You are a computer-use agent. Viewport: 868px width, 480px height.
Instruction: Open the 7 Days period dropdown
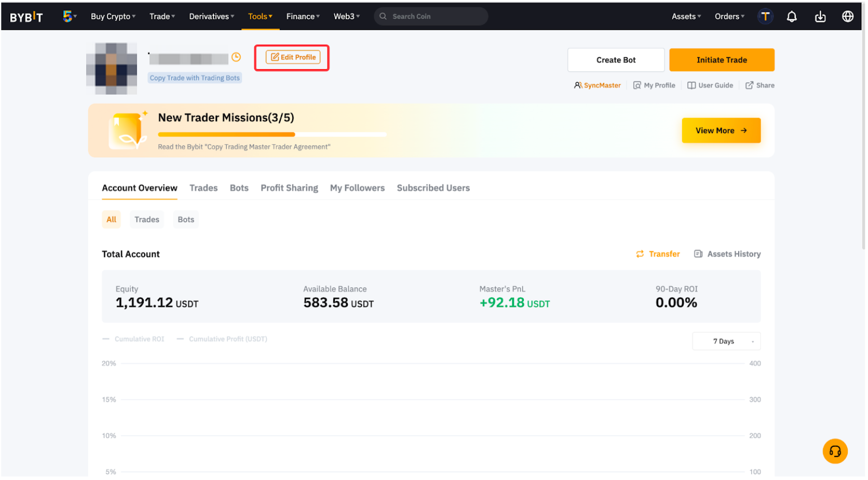pyautogui.click(x=726, y=341)
